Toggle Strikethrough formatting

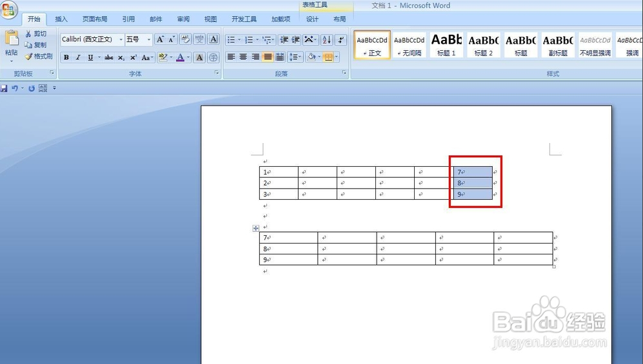pos(108,57)
